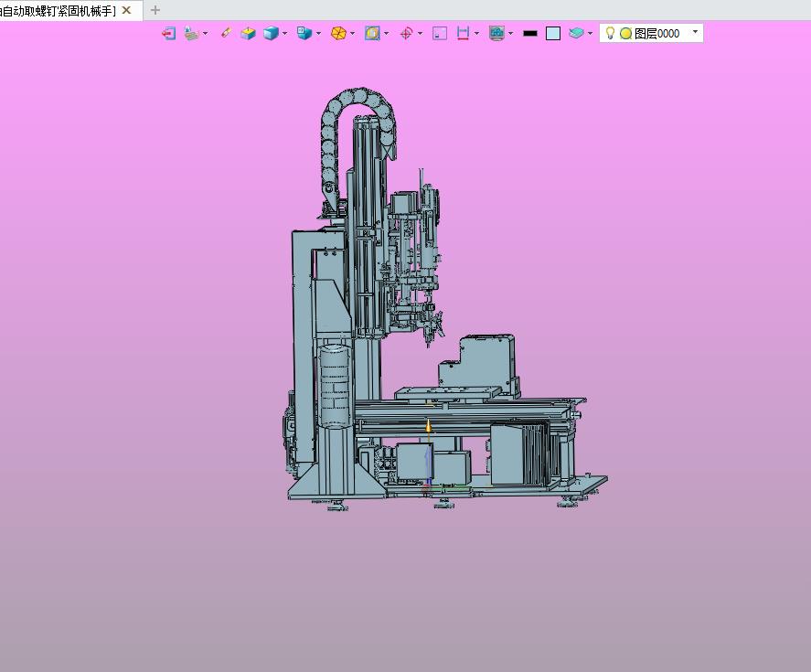Expand the crosshair target dropdown arrow
The image size is (811, 672).
420,34
